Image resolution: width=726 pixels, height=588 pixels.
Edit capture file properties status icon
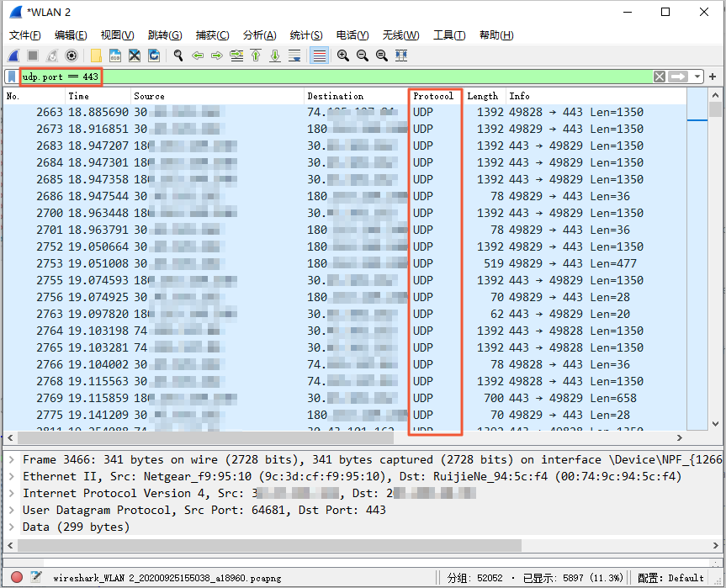coord(35,577)
